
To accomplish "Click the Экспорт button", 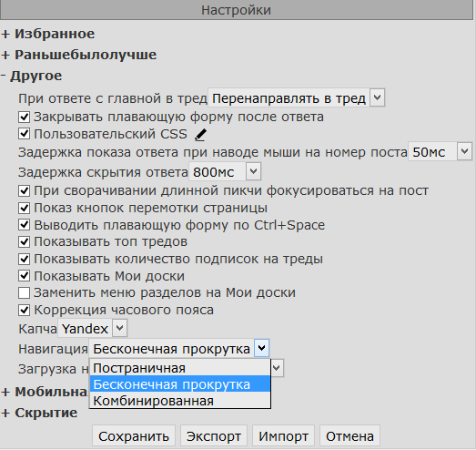I will coord(214,436).
